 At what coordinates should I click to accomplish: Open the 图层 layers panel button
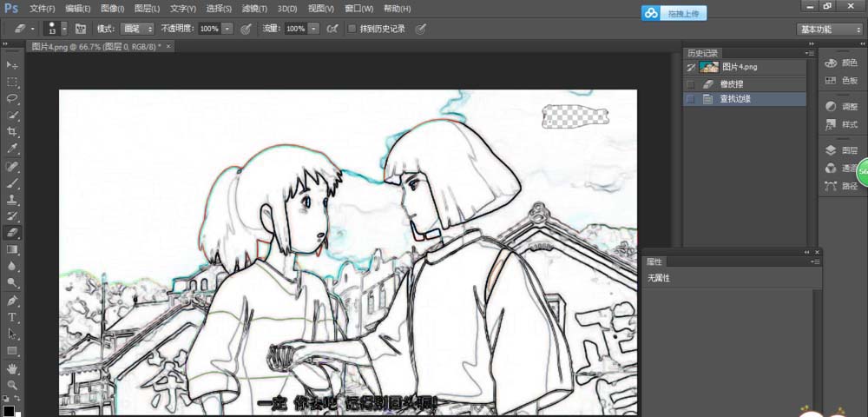841,149
